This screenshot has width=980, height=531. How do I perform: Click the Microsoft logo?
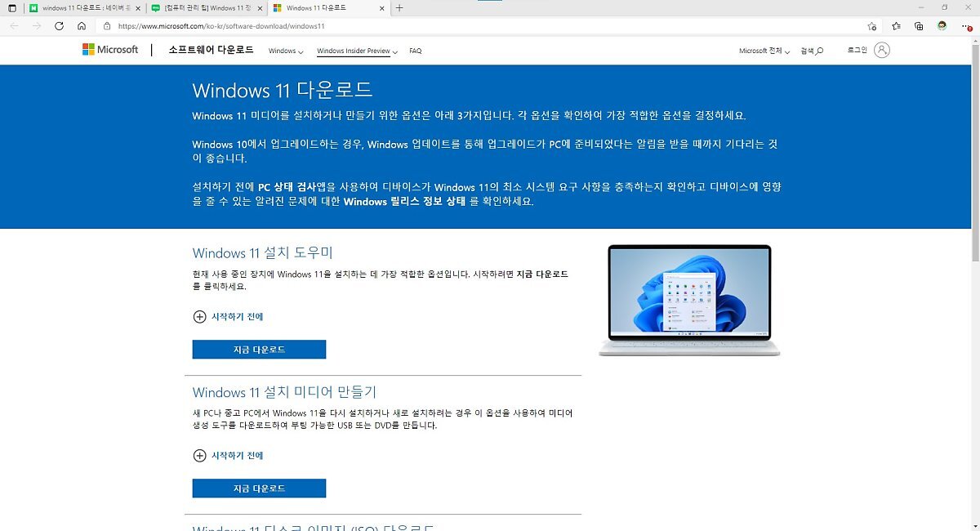tap(110, 50)
